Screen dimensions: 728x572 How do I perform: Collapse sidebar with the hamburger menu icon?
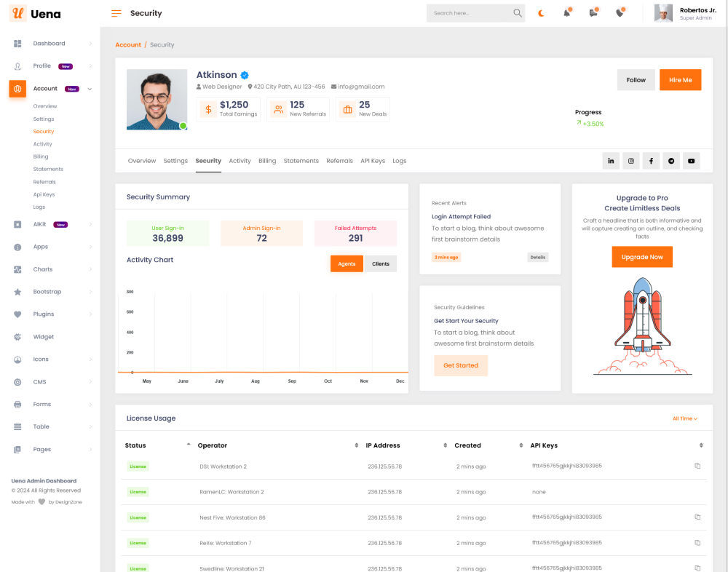click(116, 13)
